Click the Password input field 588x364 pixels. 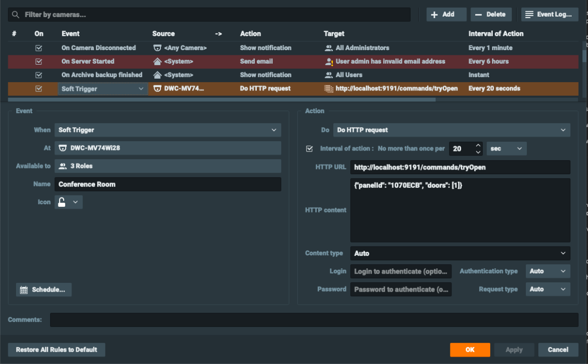click(x=401, y=289)
